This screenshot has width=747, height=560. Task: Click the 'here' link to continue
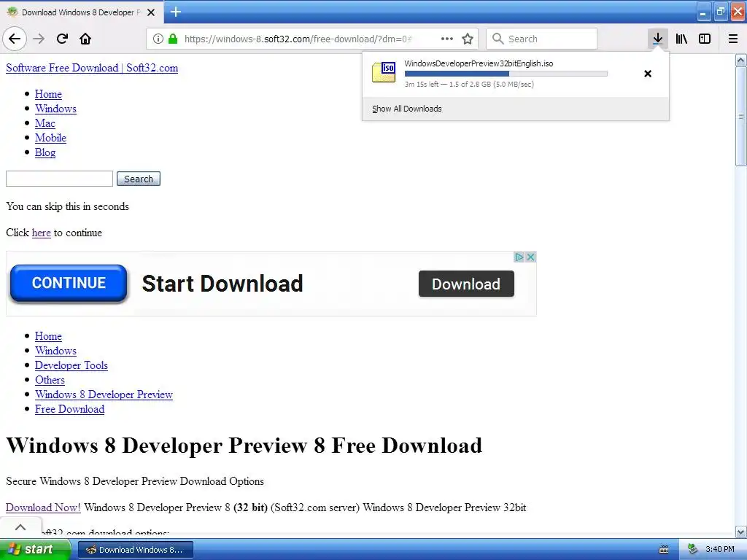(x=41, y=233)
